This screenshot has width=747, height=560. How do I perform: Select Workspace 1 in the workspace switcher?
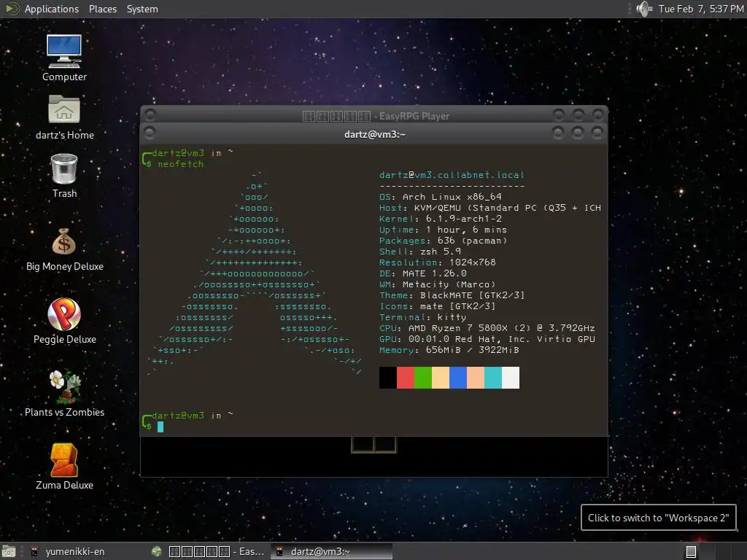click(x=692, y=551)
